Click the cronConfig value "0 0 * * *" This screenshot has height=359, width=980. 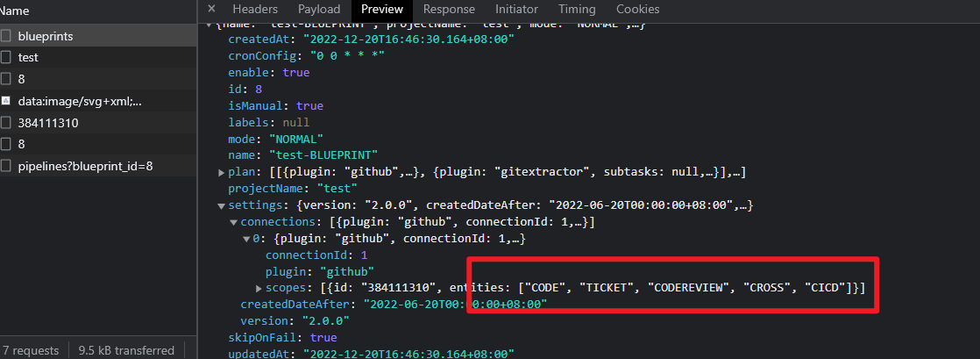click(x=347, y=55)
